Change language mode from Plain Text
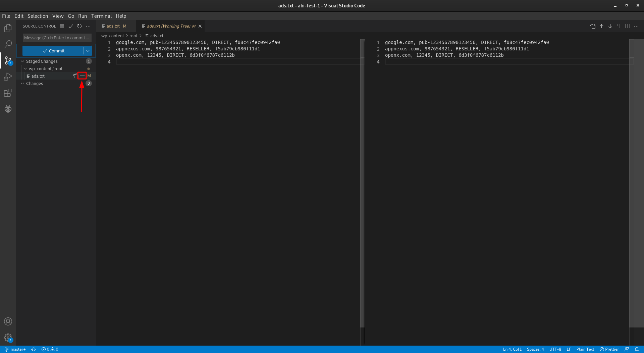644x353 pixels. coord(585,349)
